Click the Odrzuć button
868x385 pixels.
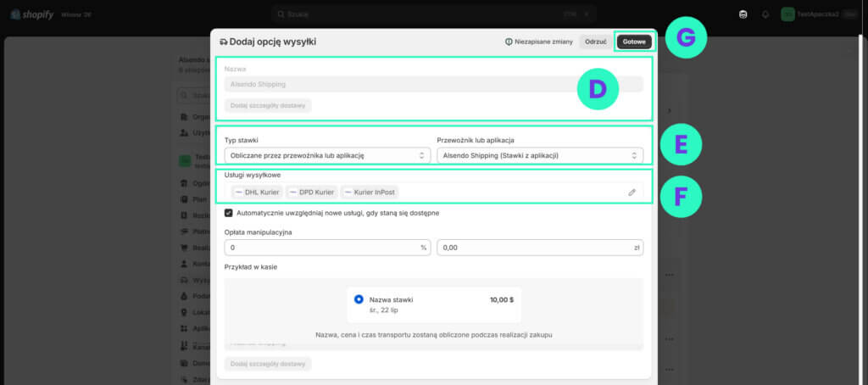click(x=596, y=42)
